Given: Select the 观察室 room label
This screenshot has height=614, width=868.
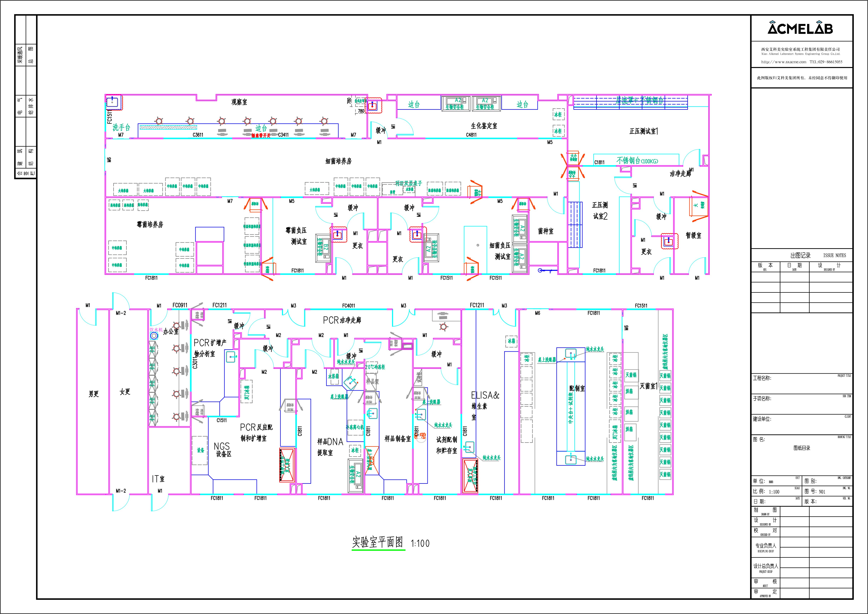Looking at the screenshot, I should coord(239,102).
